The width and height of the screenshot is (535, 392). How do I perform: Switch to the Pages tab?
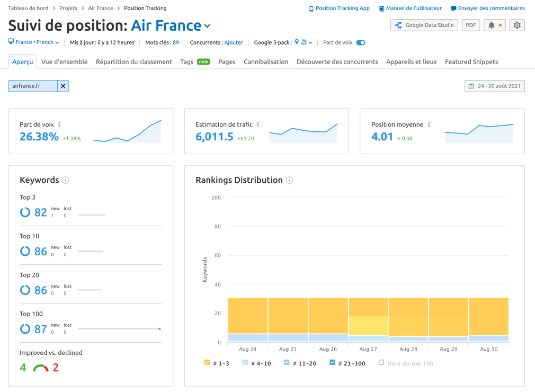pyautogui.click(x=227, y=62)
